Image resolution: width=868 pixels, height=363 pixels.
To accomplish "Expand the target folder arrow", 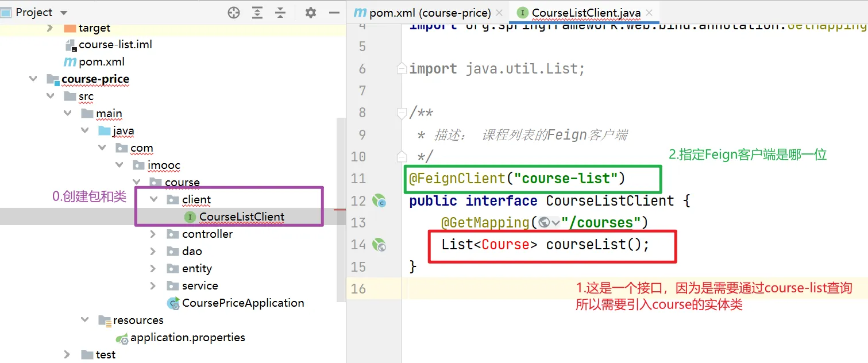I will pos(50,28).
